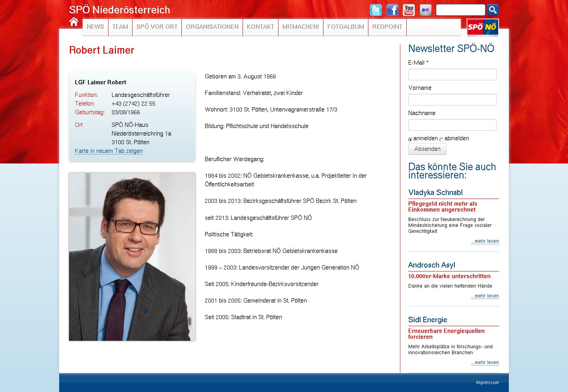Click '2001 bis 2005: Gemeinderat in St. Pölten'
Screen dimensions: 568x392
(256, 301)
